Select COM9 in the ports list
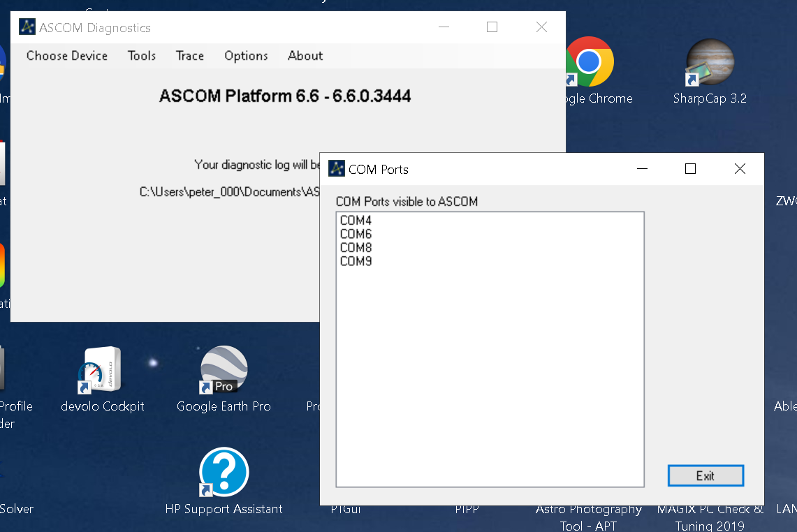The height and width of the screenshot is (532, 797). click(x=356, y=261)
